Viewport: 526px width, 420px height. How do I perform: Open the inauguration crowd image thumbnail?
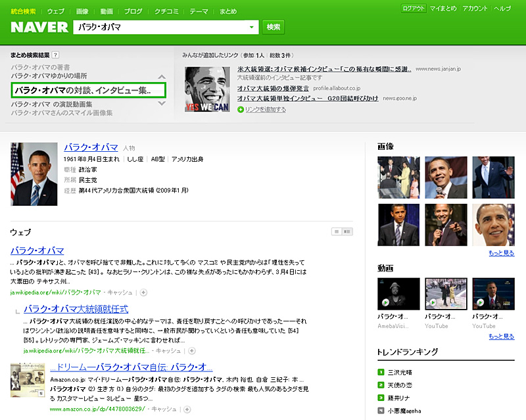coord(398,177)
